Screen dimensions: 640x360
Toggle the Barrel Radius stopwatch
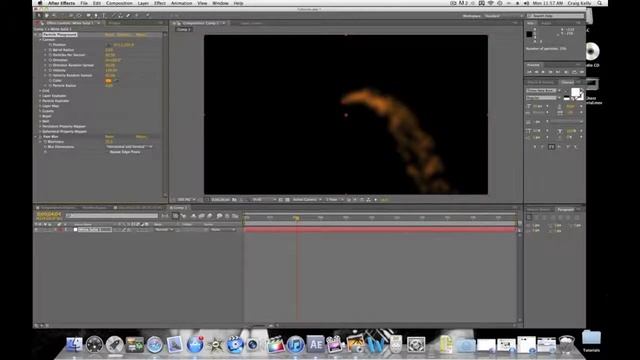tap(50, 50)
